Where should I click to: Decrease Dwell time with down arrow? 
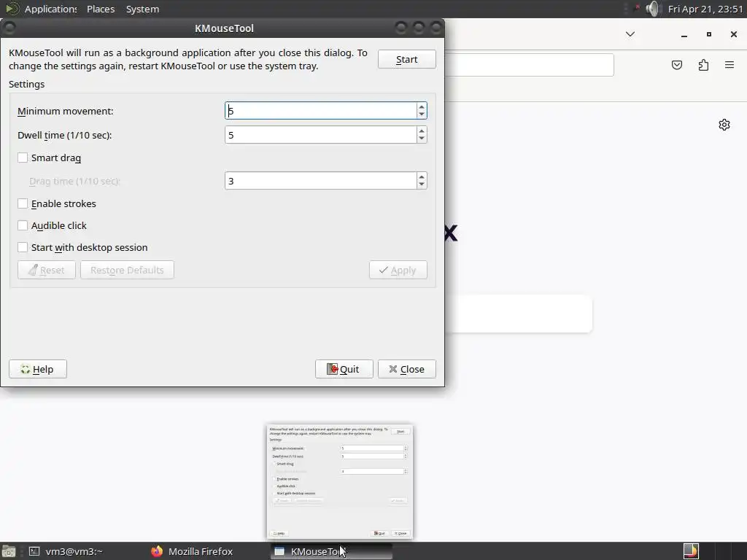pos(421,139)
